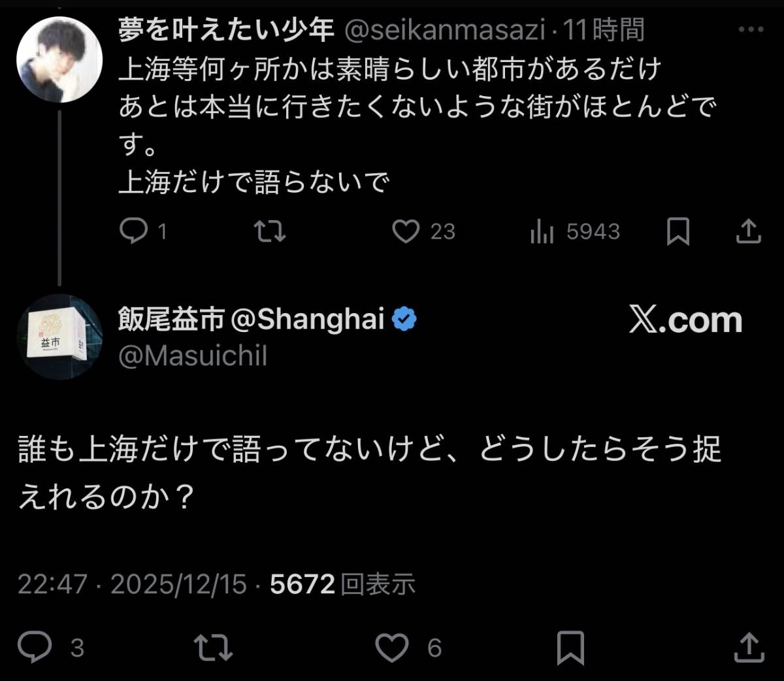Open the 5672 回表示 view count
This screenshot has height=681, width=784.
pyautogui.click(x=342, y=584)
